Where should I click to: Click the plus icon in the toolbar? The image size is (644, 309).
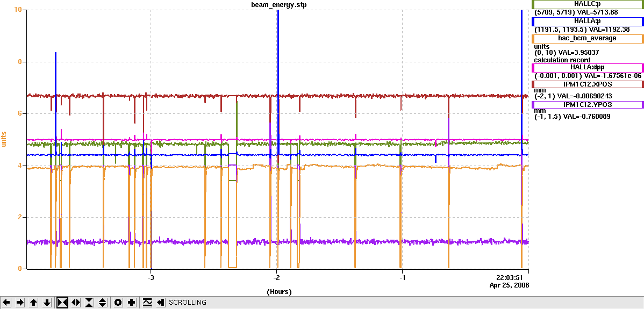tap(132, 303)
